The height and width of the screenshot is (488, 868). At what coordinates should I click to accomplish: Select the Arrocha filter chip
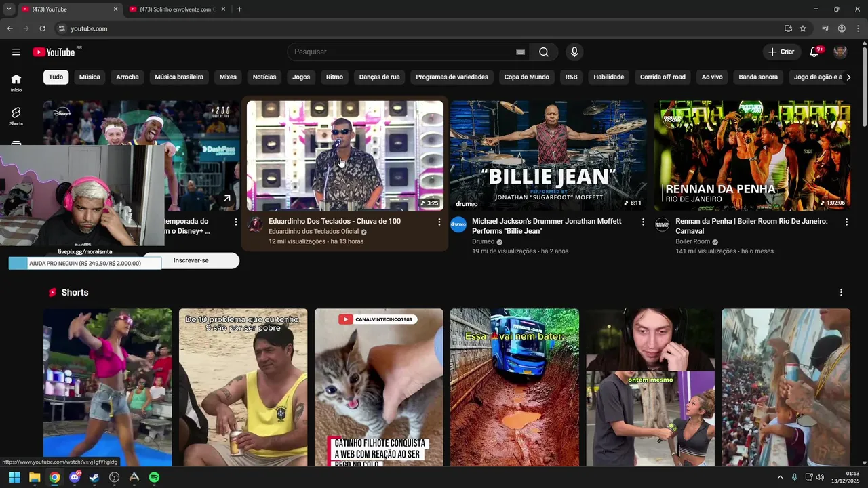tap(127, 77)
